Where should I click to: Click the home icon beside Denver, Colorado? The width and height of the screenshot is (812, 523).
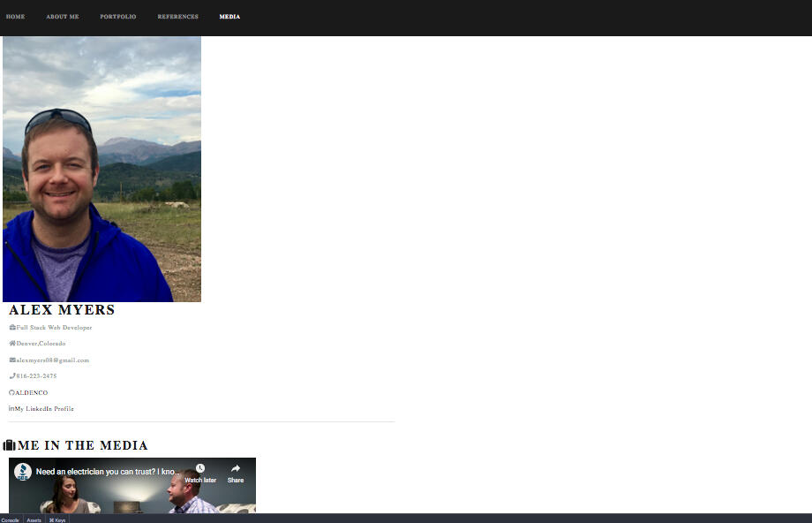pos(11,343)
